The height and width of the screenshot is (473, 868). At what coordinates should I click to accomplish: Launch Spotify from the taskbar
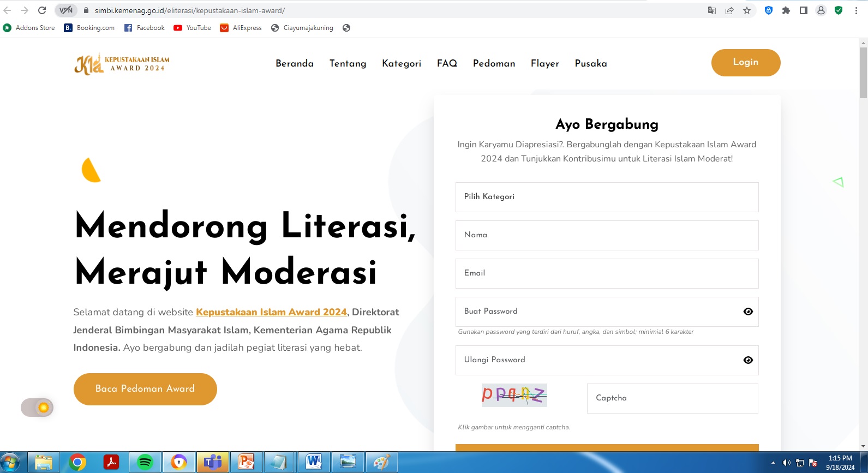click(145, 462)
